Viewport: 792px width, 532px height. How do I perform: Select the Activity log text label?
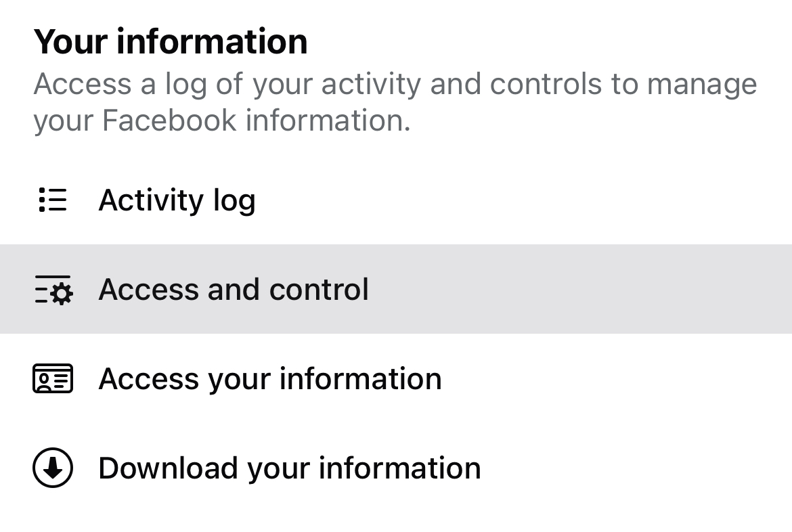177,200
